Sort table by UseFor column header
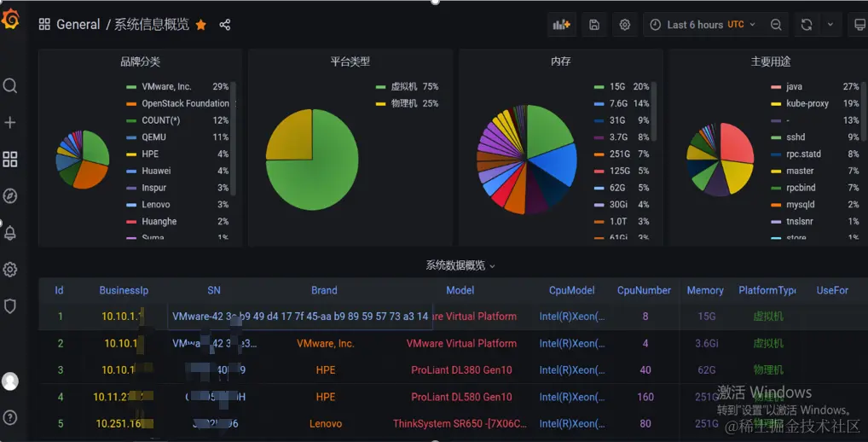 click(832, 290)
